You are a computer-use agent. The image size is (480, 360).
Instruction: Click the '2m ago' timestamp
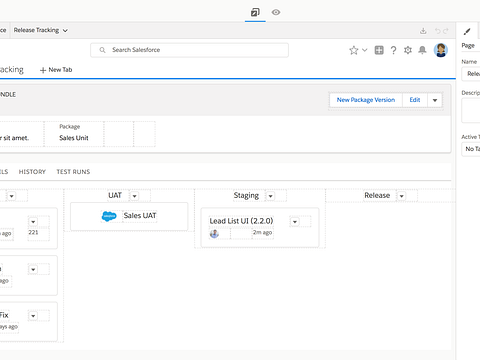coord(262,233)
